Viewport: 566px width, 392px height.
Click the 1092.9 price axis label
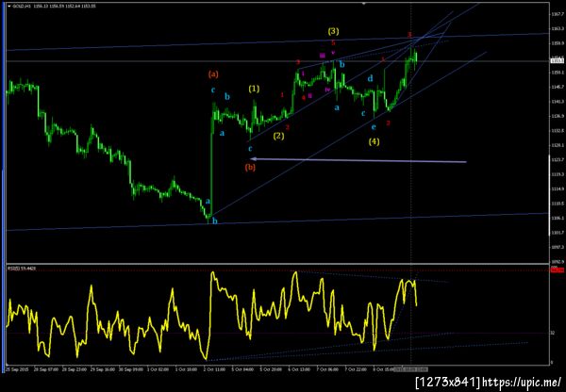[557, 262]
